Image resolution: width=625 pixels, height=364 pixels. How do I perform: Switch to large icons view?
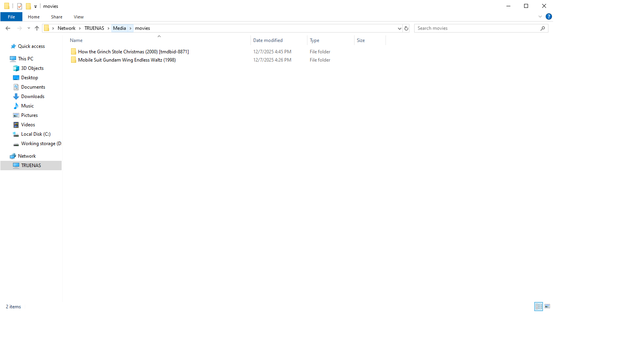547,306
